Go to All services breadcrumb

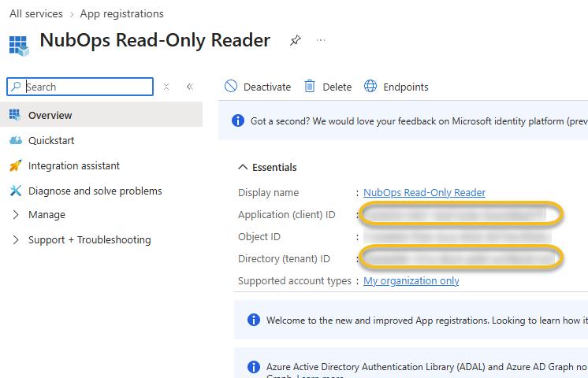36,13
